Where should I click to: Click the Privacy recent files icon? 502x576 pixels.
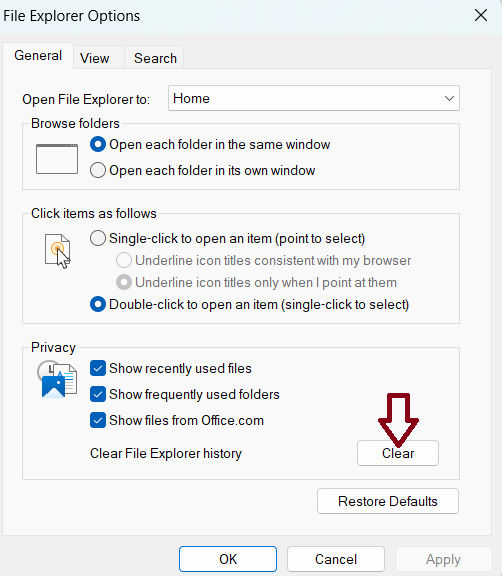tap(57, 379)
